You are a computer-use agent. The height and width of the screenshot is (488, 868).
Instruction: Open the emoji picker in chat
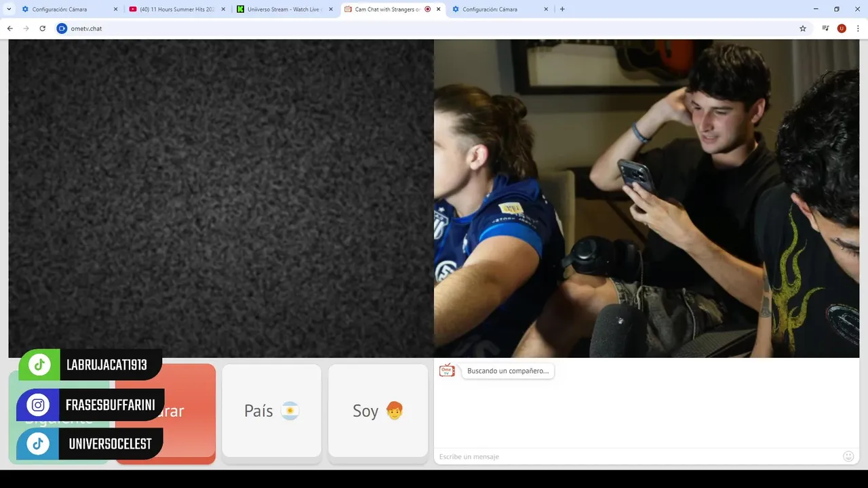tap(848, 456)
